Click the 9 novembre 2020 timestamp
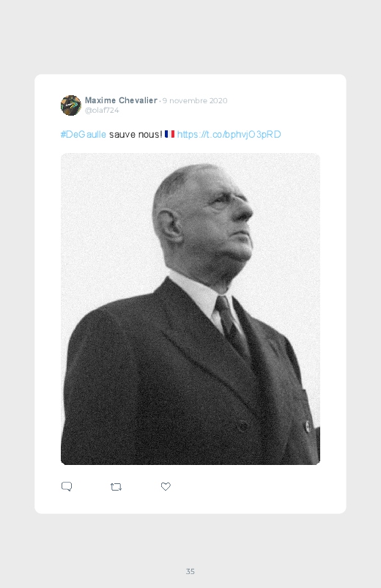Image resolution: width=381 pixels, height=588 pixels. click(x=195, y=100)
